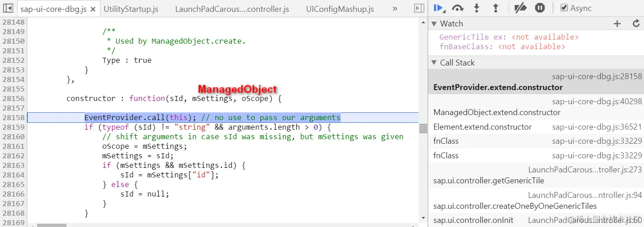This screenshot has width=644, height=227.
Task: Show more tabs with the chevron
Action: 394,9
